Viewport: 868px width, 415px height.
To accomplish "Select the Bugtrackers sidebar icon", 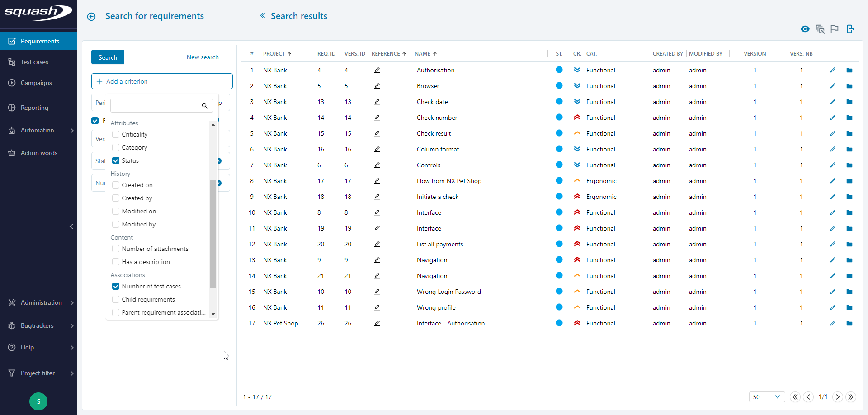I will pyautogui.click(x=11, y=325).
